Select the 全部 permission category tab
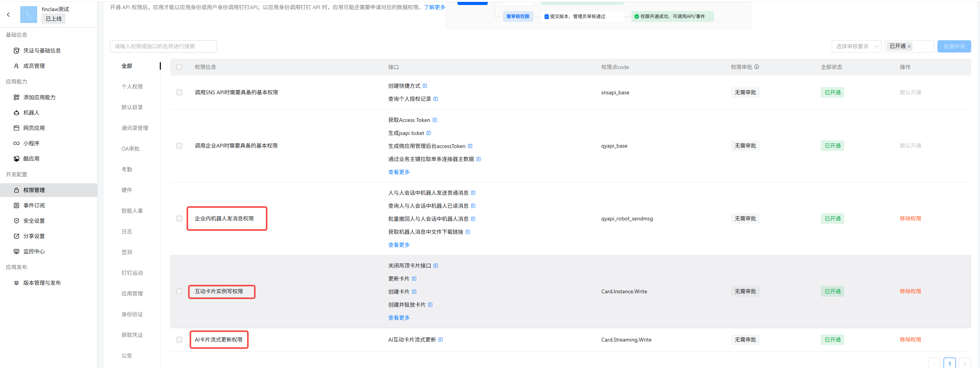Image resolution: width=980 pixels, height=368 pixels. (x=127, y=66)
